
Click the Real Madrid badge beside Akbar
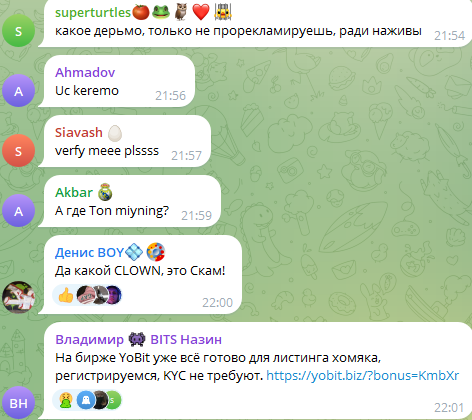point(105,192)
